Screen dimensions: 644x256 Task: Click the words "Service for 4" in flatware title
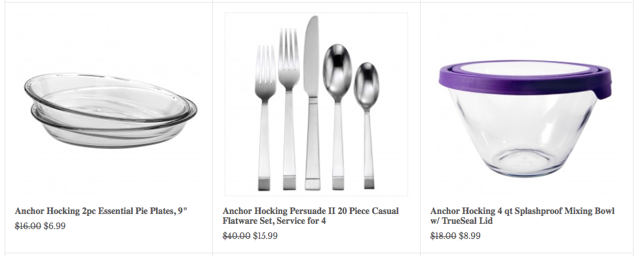coord(301,221)
